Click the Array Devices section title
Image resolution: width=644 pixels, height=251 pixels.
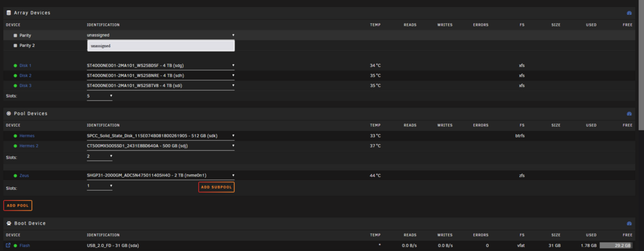32,13
